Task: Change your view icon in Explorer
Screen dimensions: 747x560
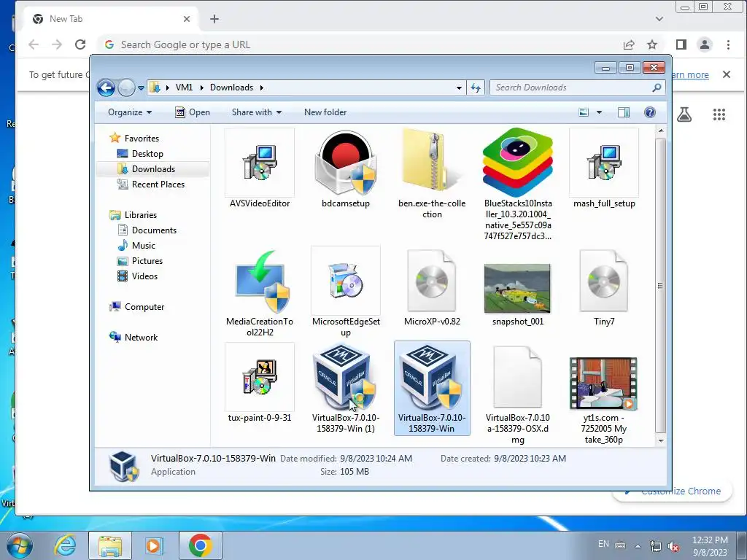Action: [584, 112]
